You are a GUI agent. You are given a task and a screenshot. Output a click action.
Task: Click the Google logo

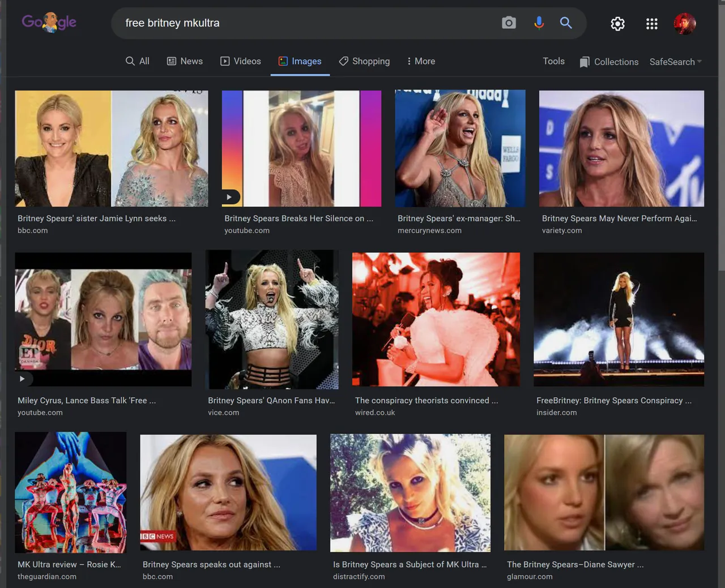49,22
